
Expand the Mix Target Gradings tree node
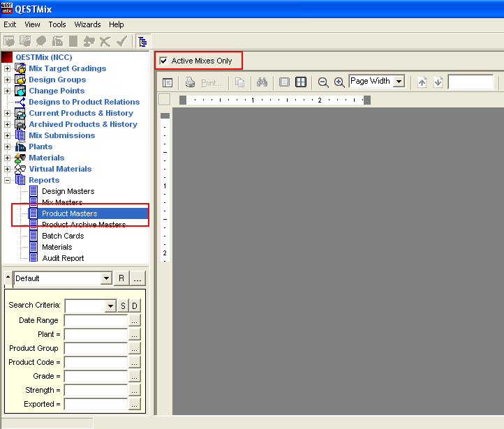7,68
